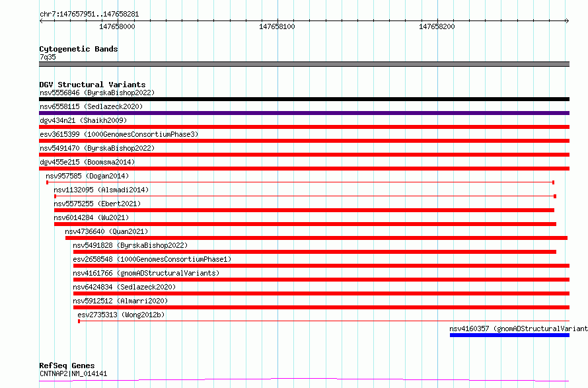Select the 7q35 band label
588x388 pixels.
48,57
